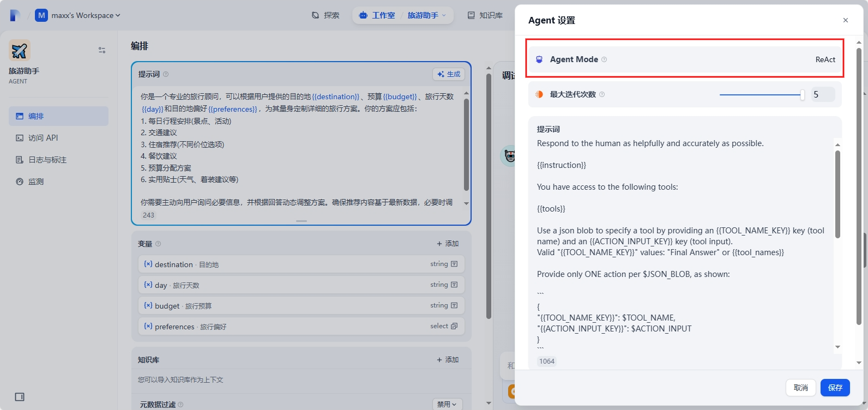
Task: Click string type icon on day row
Action: (454, 285)
